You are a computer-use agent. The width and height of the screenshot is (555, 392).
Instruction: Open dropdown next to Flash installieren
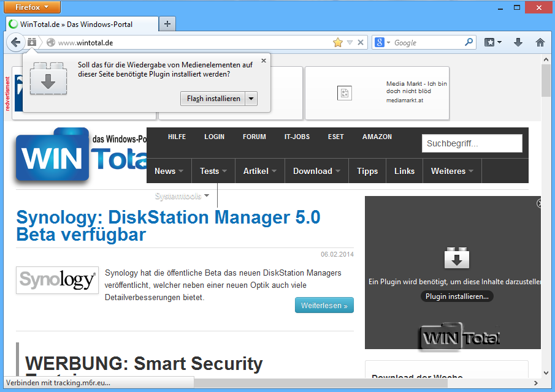(251, 99)
